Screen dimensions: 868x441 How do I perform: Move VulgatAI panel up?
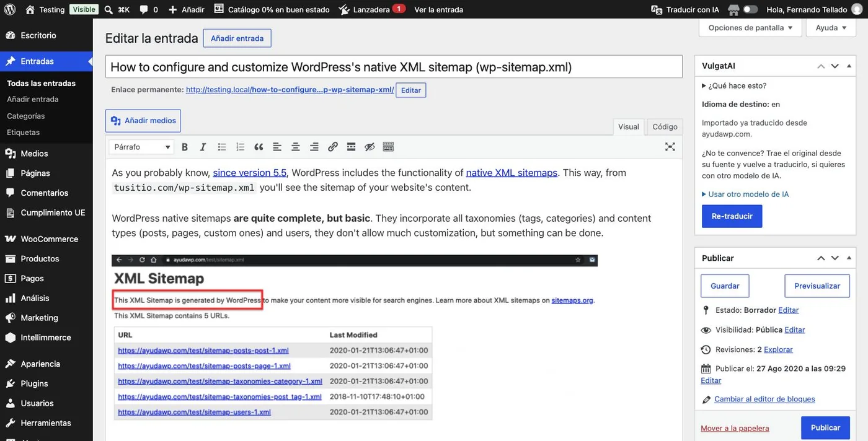821,66
